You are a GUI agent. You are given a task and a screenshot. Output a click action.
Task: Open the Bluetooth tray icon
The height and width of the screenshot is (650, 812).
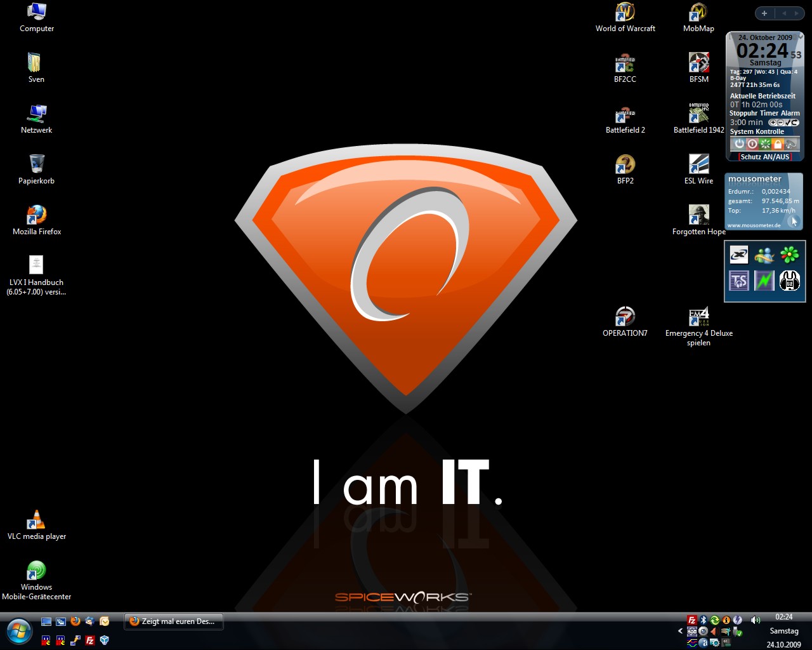point(704,620)
